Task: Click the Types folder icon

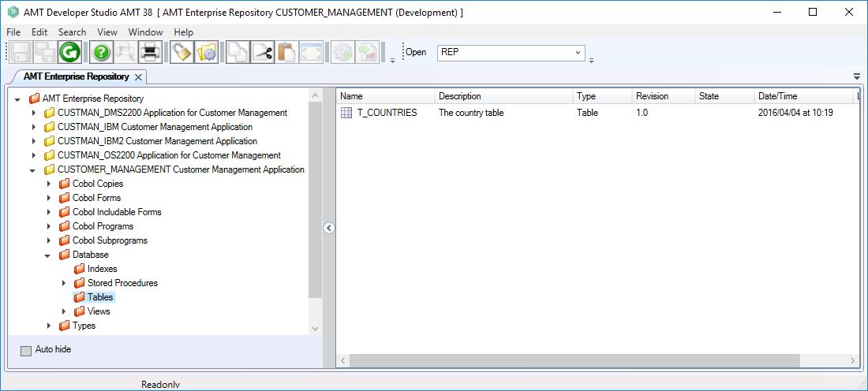Action: click(x=64, y=326)
